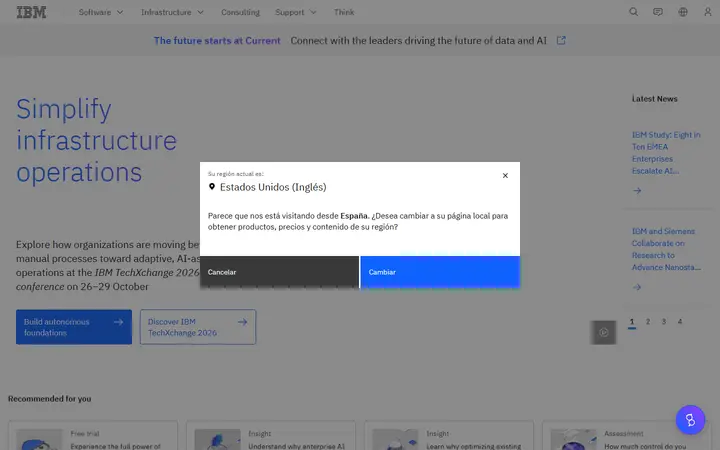Click Discover IBM TechXchange 2026 button
The height and width of the screenshot is (450, 720).
(198, 327)
